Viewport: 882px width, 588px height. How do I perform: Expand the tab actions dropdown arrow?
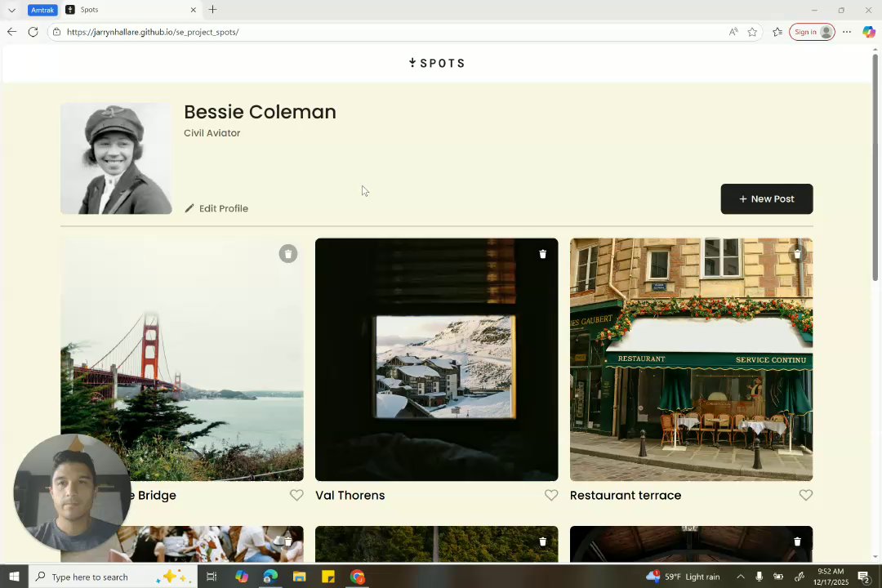[11, 10]
